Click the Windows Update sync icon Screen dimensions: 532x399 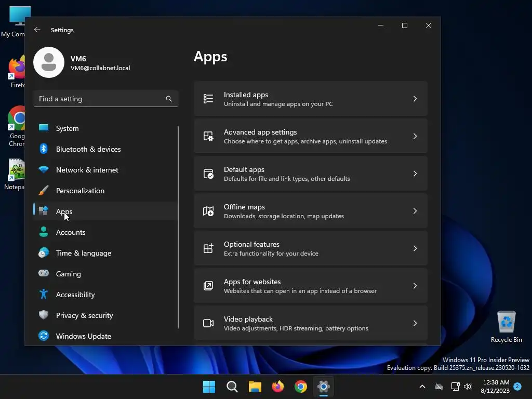pyautogui.click(x=44, y=336)
